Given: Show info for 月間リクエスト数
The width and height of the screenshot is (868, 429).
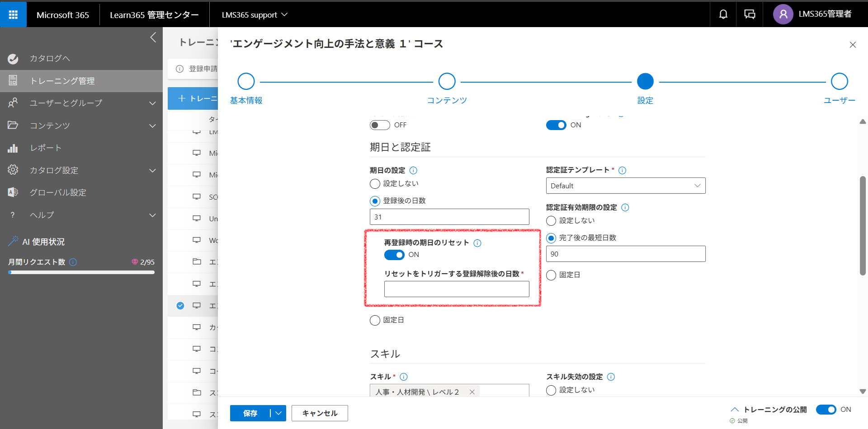Looking at the screenshot, I should 73,262.
